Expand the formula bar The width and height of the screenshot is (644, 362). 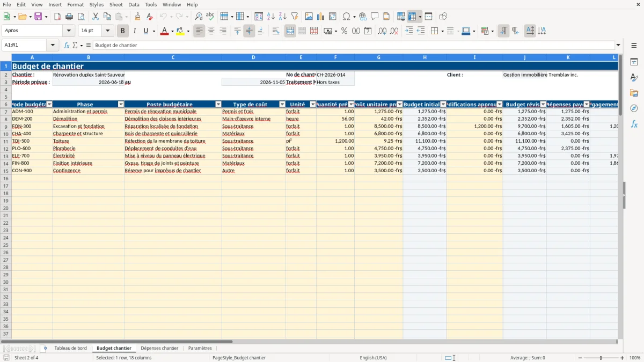coord(618,45)
